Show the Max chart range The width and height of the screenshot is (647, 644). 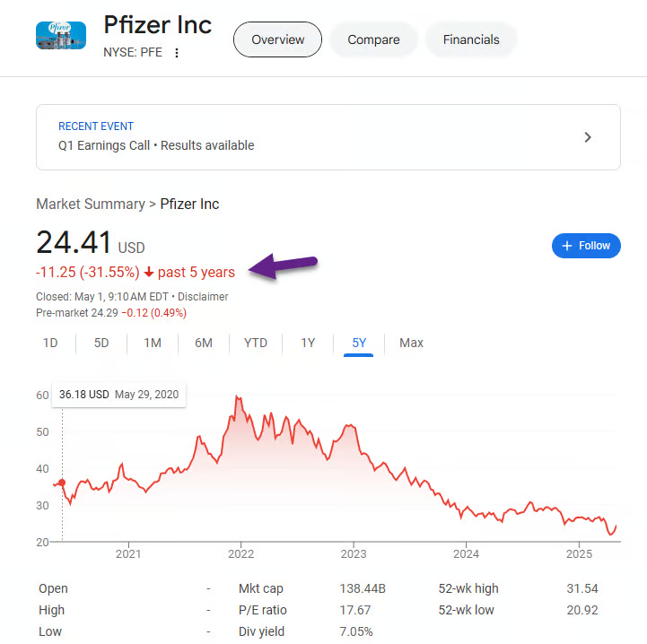(411, 343)
